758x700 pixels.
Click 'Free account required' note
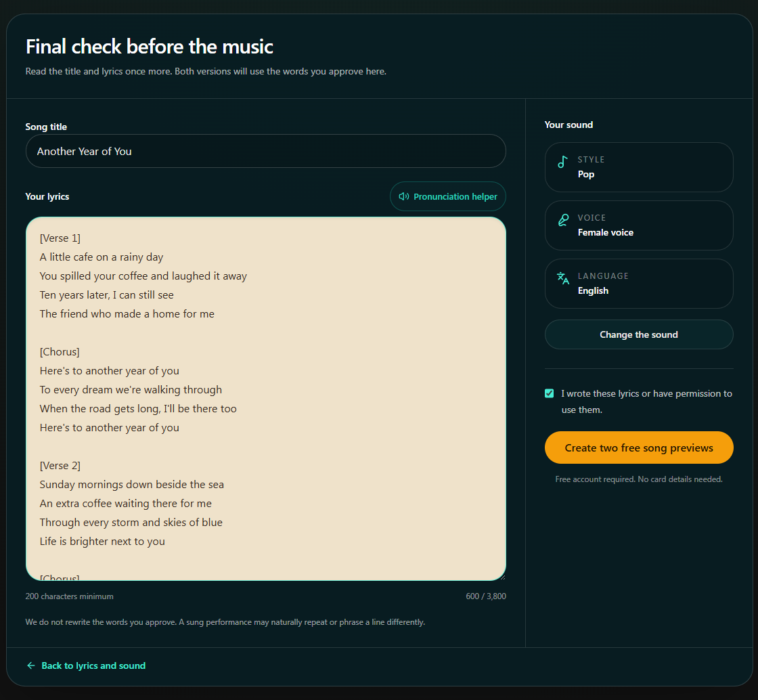click(639, 479)
